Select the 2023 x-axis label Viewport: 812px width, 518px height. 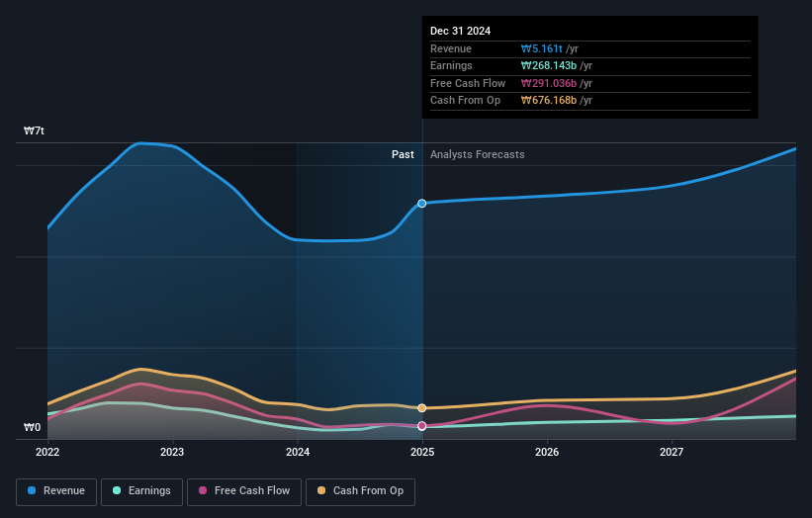[172, 452]
